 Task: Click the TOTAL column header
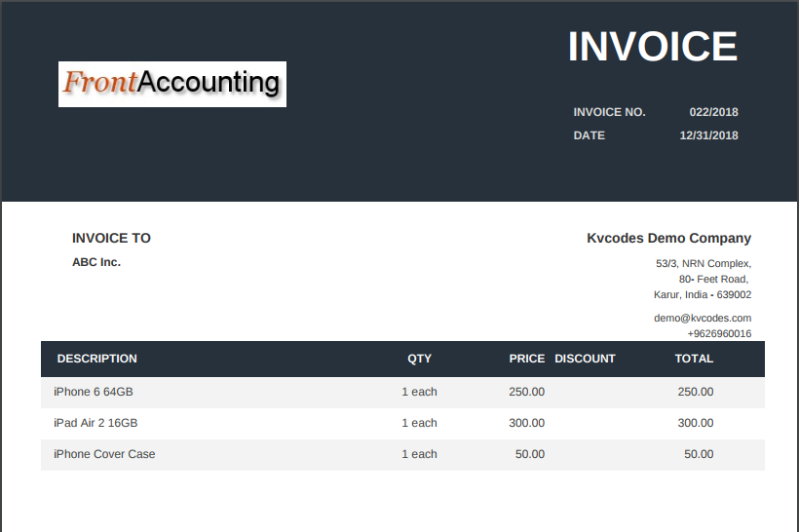694,359
